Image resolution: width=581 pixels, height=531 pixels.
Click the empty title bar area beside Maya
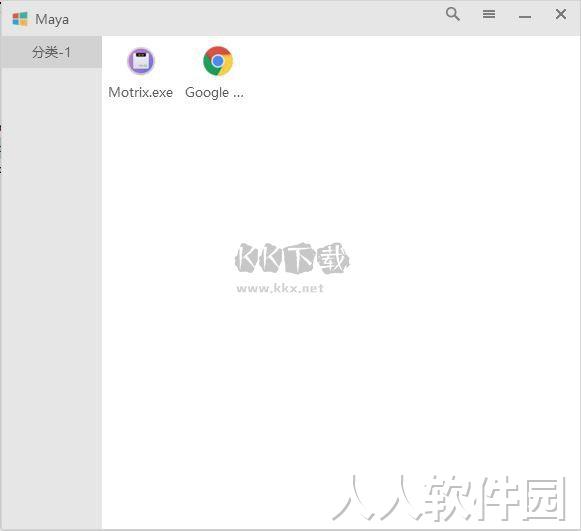pos(256,19)
